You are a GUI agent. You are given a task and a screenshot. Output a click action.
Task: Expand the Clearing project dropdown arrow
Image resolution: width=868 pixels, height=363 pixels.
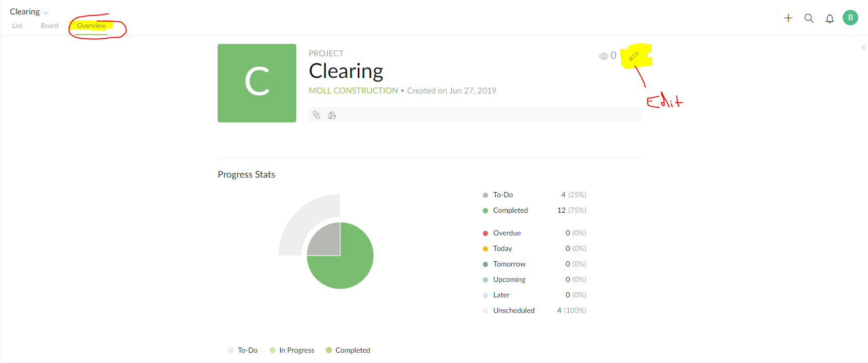coord(46,13)
